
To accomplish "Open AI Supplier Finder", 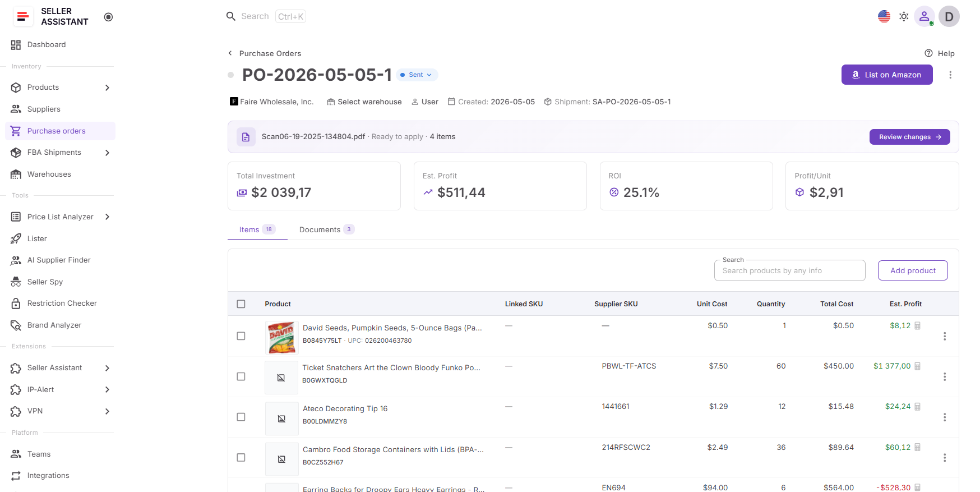I will pos(60,260).
